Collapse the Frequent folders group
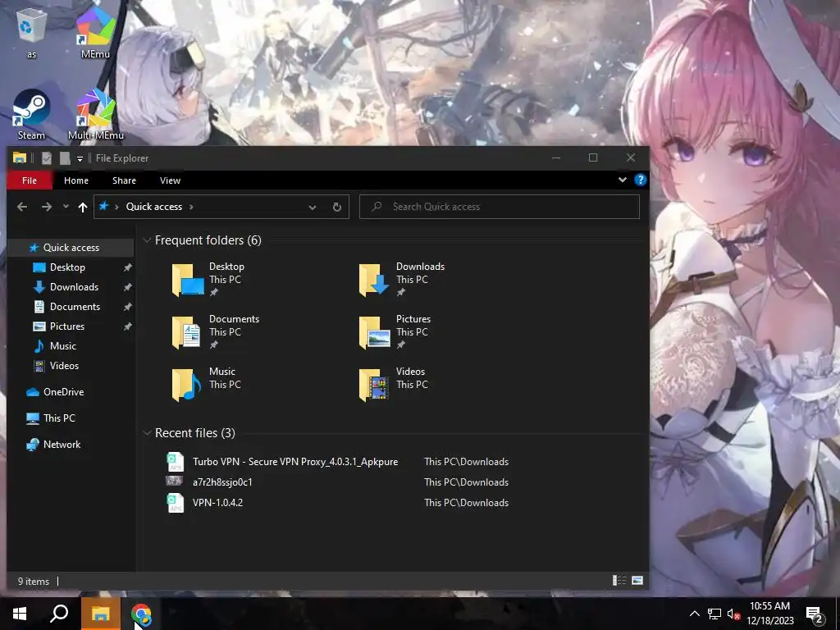The height and width of the screenshot is (630, 840). [147, 240]
